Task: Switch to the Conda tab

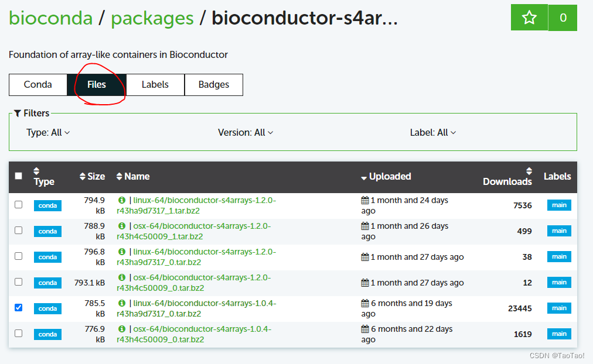Action: coord(38,85)
